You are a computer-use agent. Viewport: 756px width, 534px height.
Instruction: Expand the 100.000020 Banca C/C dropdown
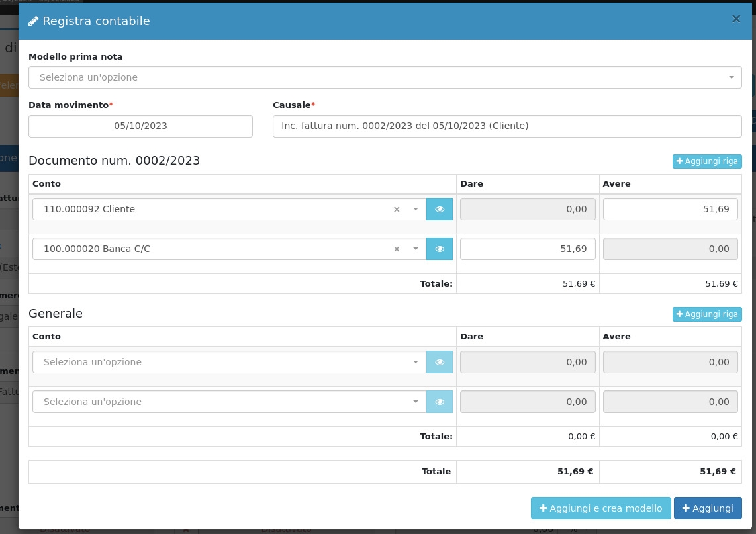click(415, 249)
